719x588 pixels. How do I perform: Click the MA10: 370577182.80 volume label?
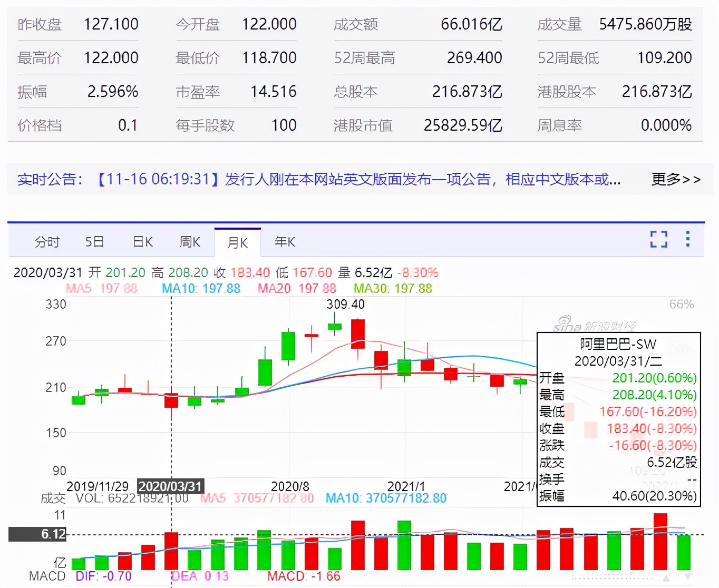(x=386, y=498)
